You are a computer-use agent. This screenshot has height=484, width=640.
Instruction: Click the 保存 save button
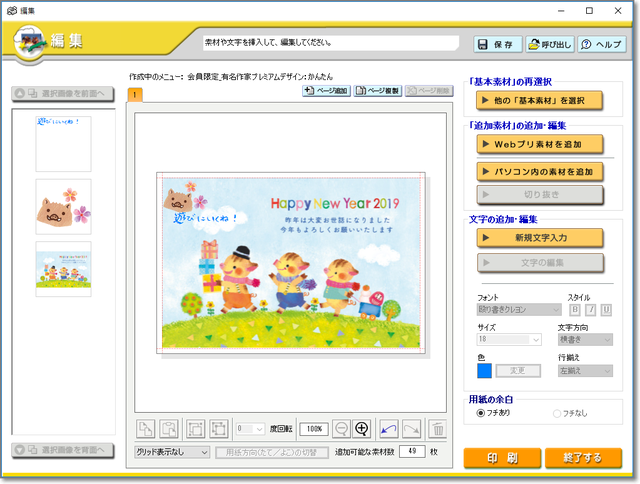495,45
